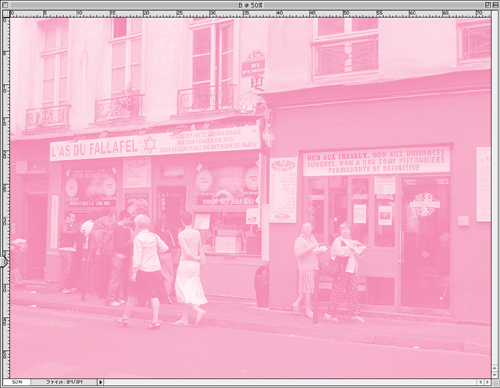Image resolution: width=500 pixels, height=388 pixels.
Task: Click the horizontal scrollbar track
Action: 291,382
